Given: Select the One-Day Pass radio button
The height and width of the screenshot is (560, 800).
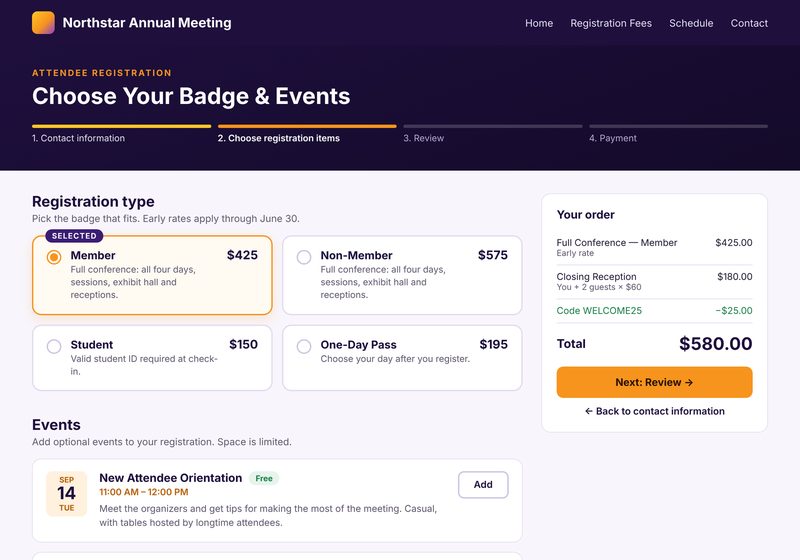Looking at the screenshot, I should (x=304, y=346).
